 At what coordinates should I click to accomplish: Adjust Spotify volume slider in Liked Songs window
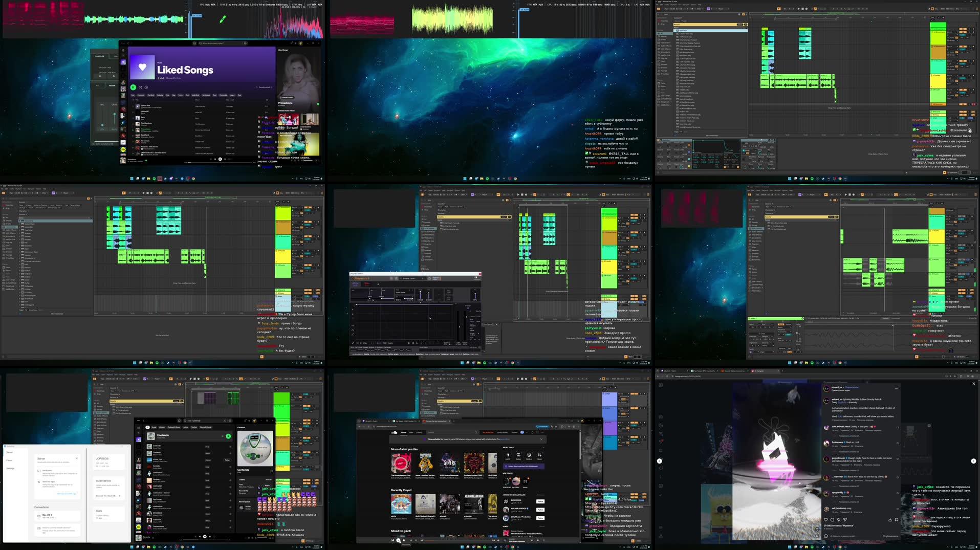[x=308, y=160]
